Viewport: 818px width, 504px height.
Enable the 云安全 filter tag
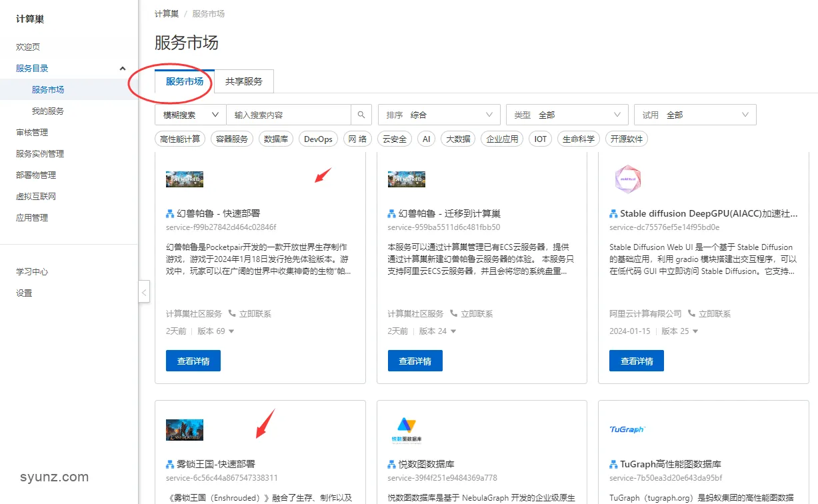(394, 139)
